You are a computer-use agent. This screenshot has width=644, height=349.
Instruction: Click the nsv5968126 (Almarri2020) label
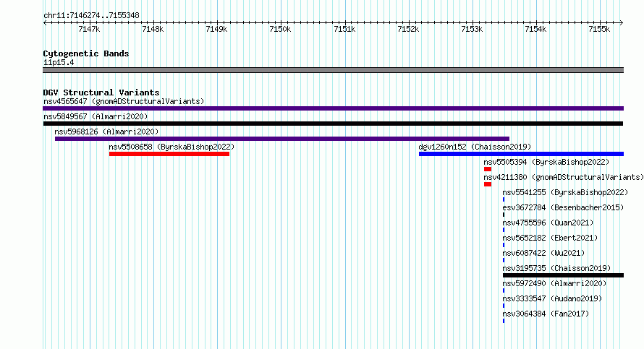point(106,132)
